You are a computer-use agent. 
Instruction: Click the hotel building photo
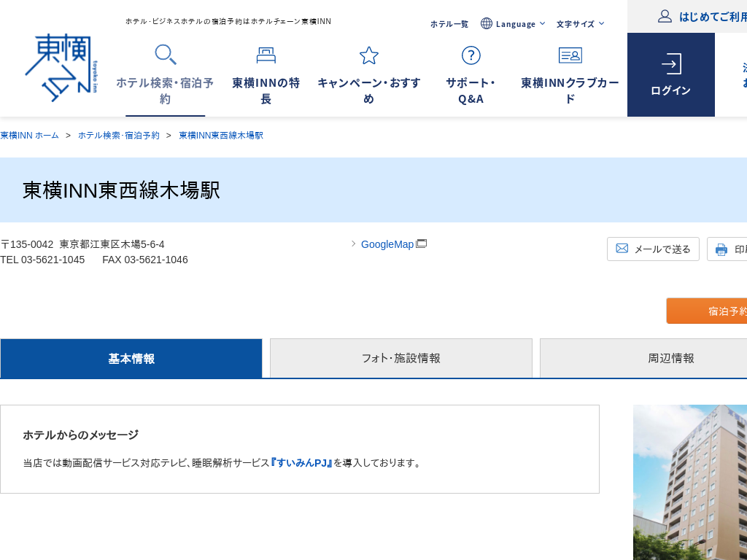coord(690,483)
